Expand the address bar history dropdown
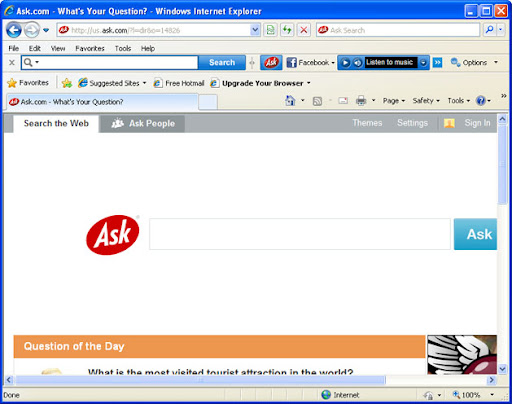The image size is (512, 404). 255,30
